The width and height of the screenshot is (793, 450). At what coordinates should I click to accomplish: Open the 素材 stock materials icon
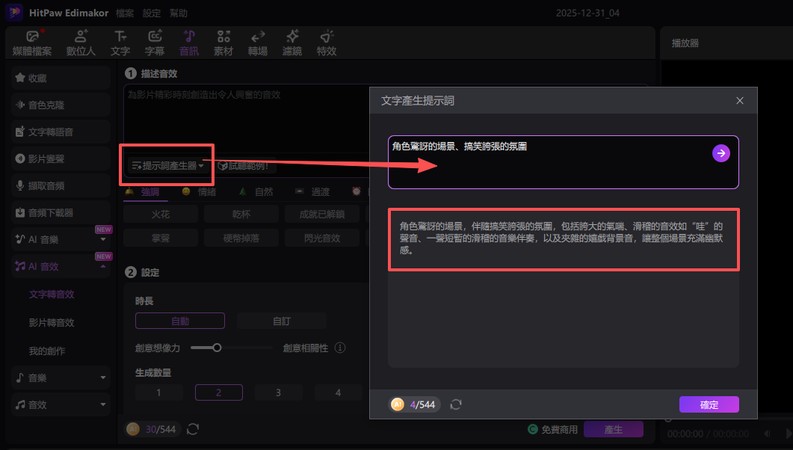pyautogui.click(x=223, y=43)
